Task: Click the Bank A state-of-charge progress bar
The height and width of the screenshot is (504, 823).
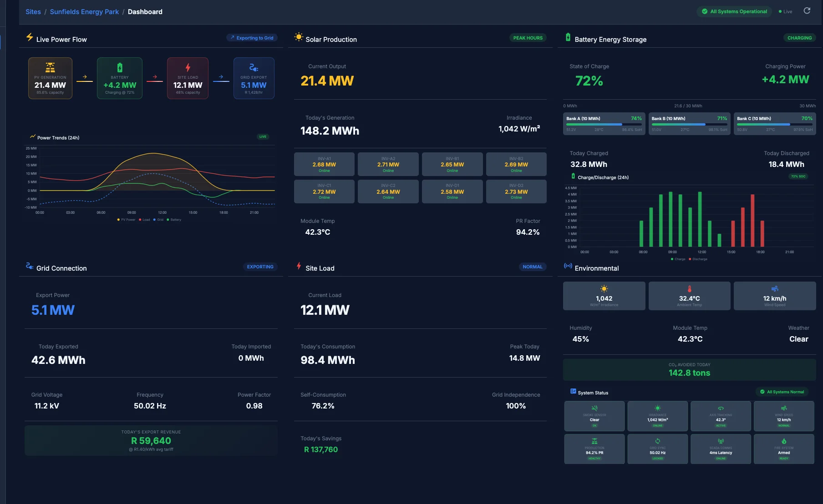Action: (x=599, y=124)
